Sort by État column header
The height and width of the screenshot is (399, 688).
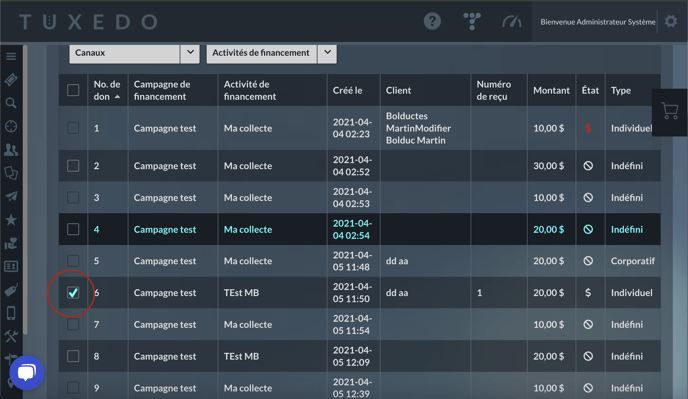pos(590,90)
